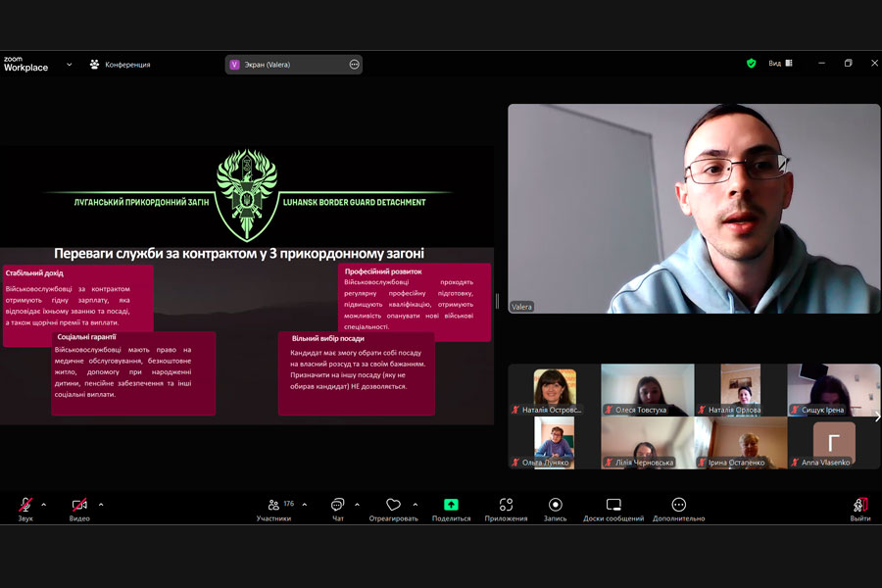Open the Участники participants panel
882x588 pixels.
click(274, 509)
